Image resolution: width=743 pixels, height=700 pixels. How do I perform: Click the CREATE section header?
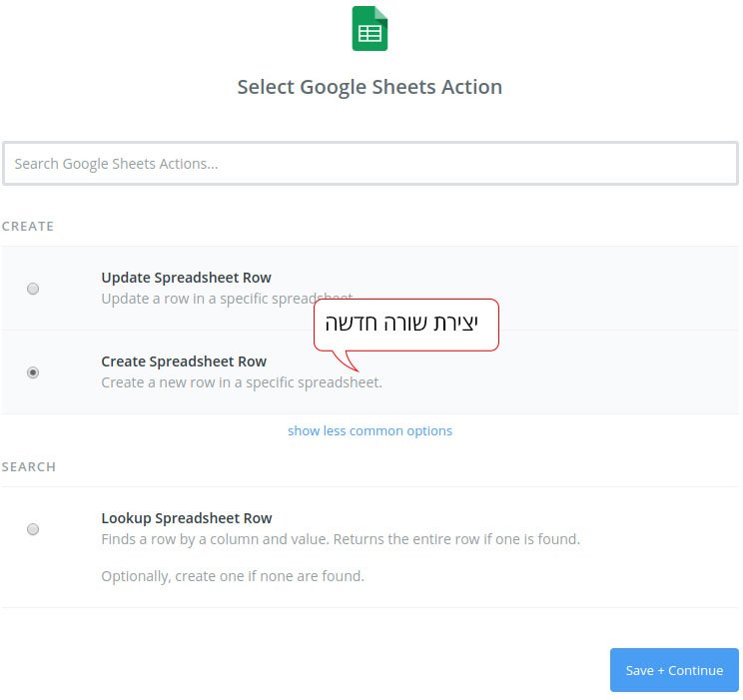(x=28, y=226)
